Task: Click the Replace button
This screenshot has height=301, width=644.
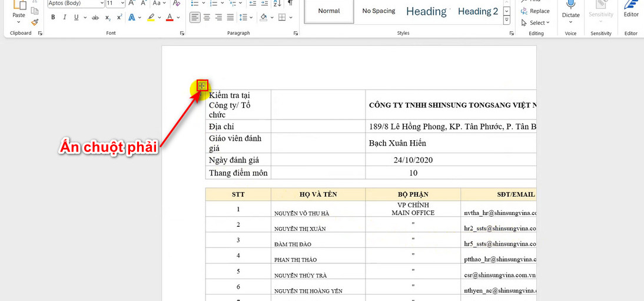Action: point(535,11)
